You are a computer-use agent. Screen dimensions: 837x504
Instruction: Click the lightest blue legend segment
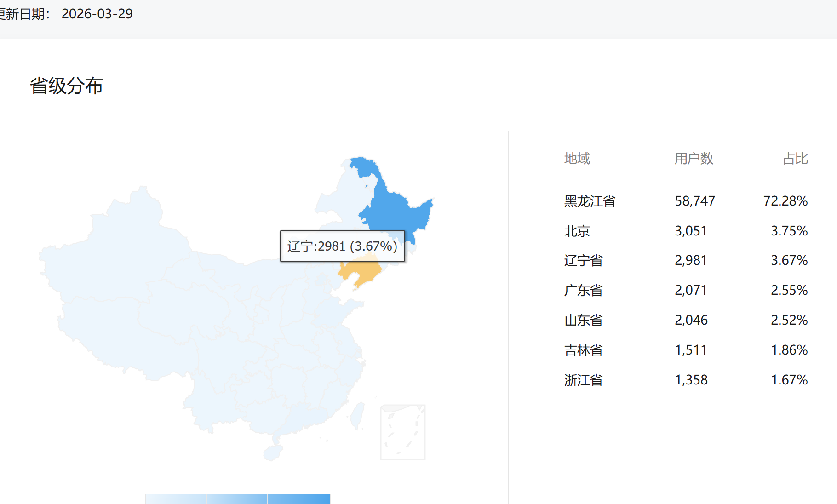pos(176,499)
